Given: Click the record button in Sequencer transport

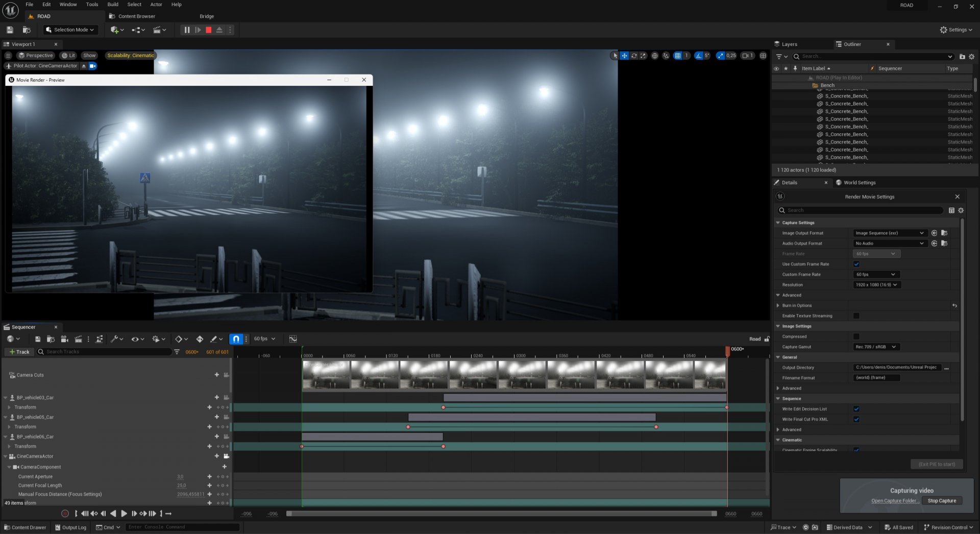Looking at the screenshot, I should click(x=65, y=514).
